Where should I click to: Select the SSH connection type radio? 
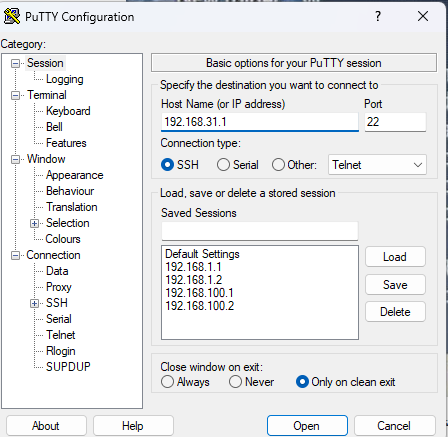pyautogui.click(x=167, y=165)
